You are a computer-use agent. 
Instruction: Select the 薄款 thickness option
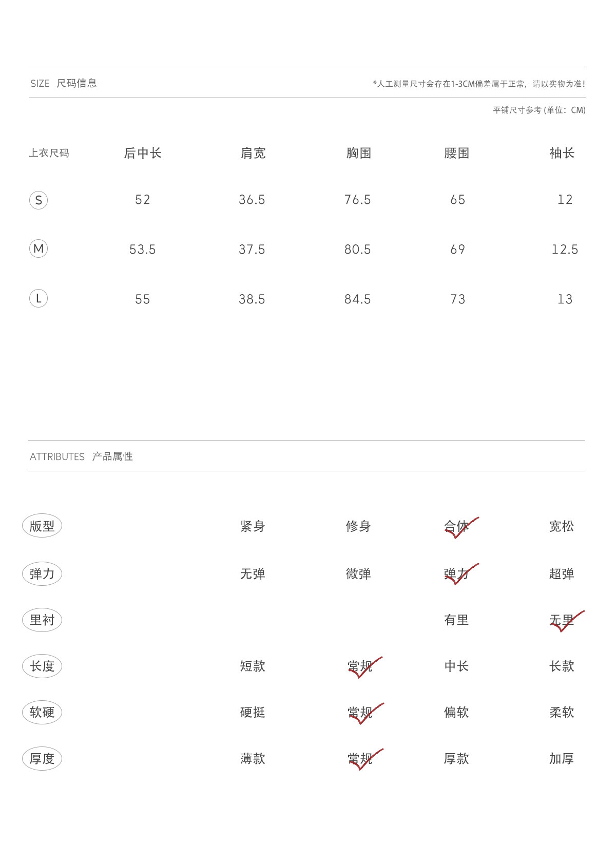pyautogui.click(x=253, y=758)
